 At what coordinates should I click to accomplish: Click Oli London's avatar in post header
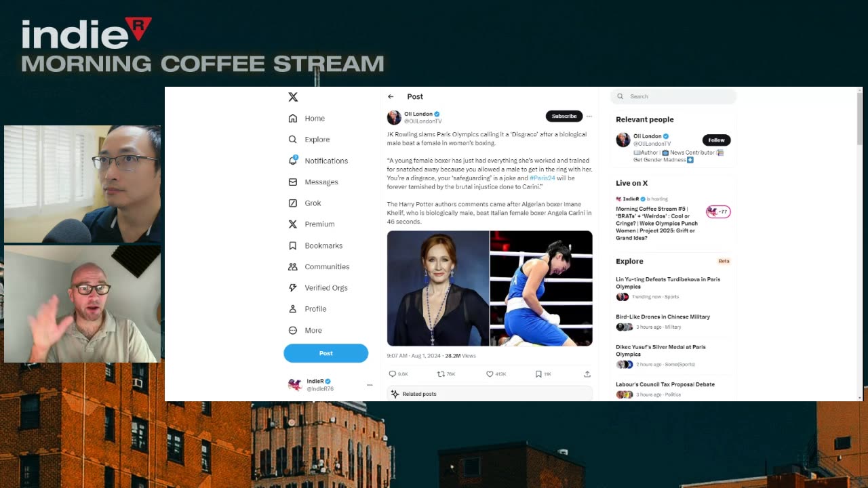tap(394, 117)
